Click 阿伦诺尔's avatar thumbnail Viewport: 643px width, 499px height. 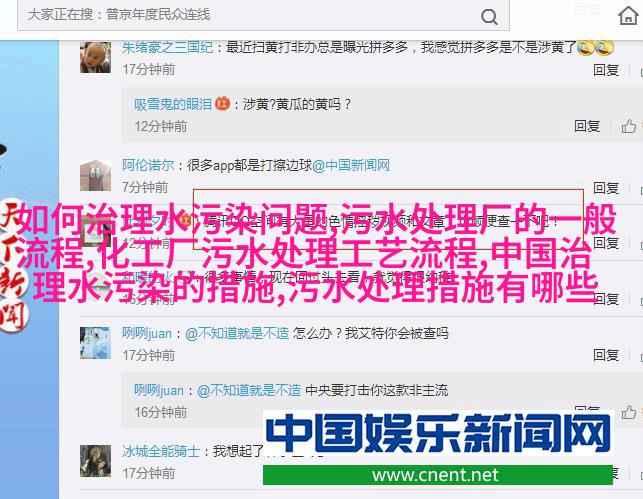[x=95, y=175]
